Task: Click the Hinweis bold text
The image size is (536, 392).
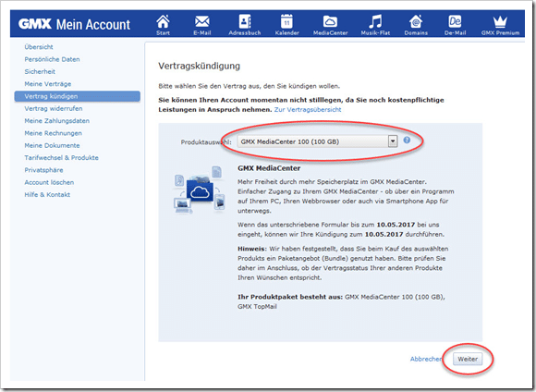Action: 252,249
